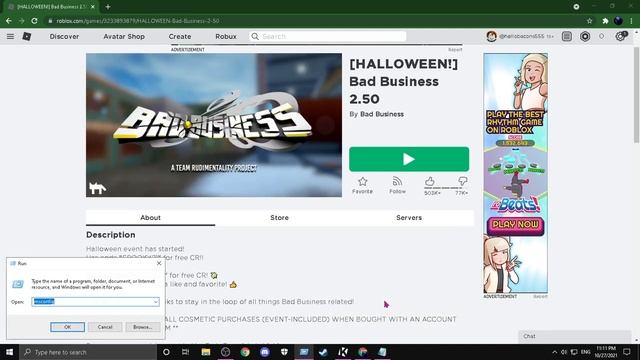This screenshot has height=360, width=640.
Task: Open the Robux balance icon
Action: 585,36
